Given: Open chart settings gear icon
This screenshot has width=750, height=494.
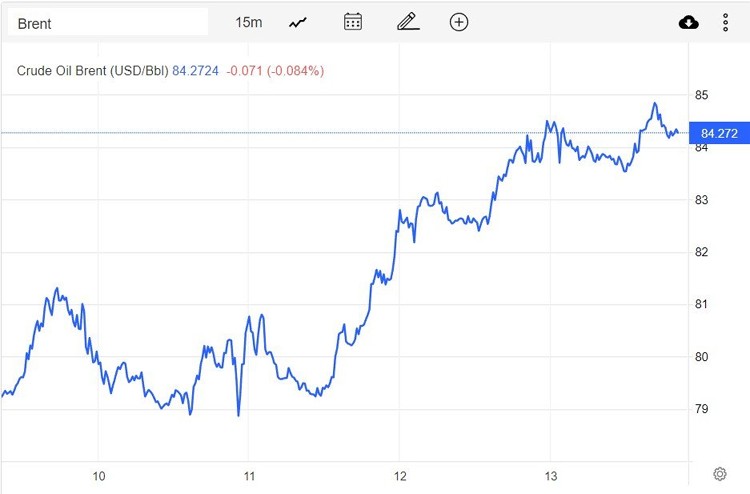Looking at the screenshot, I should point(720,473).
